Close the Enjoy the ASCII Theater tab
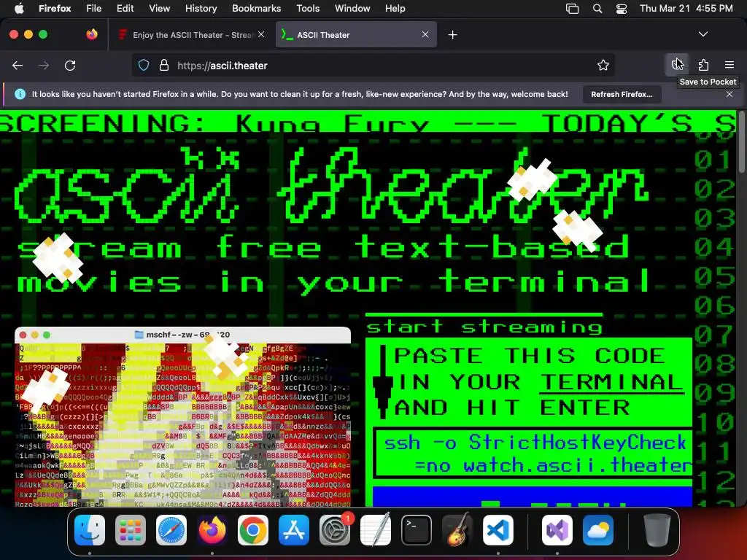Screen dimensions: 747x560 pos(261,34)
